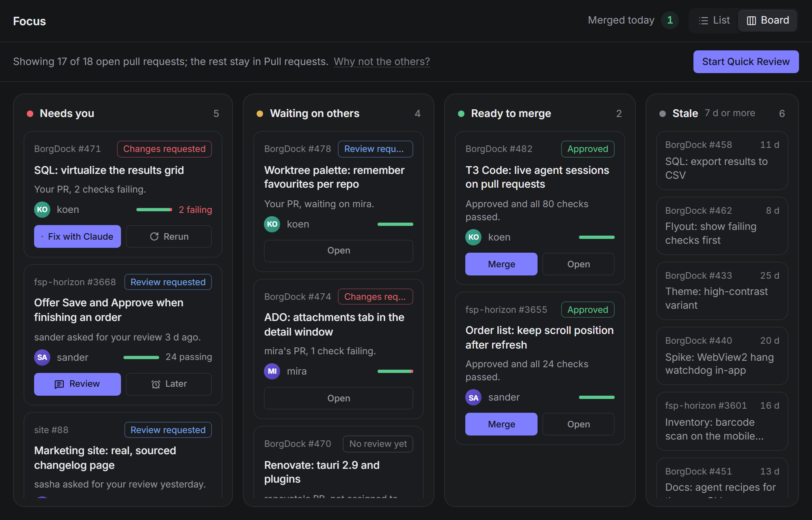Open stale card BorgDock #458 SQL export
Viewport: 812px width, 520px height.
[722, 160]
